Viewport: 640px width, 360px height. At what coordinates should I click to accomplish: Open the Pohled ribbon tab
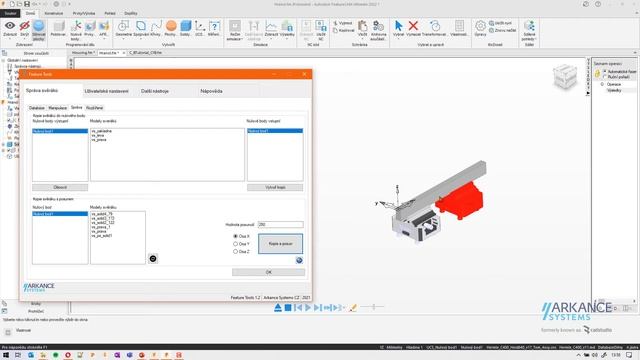110,13
